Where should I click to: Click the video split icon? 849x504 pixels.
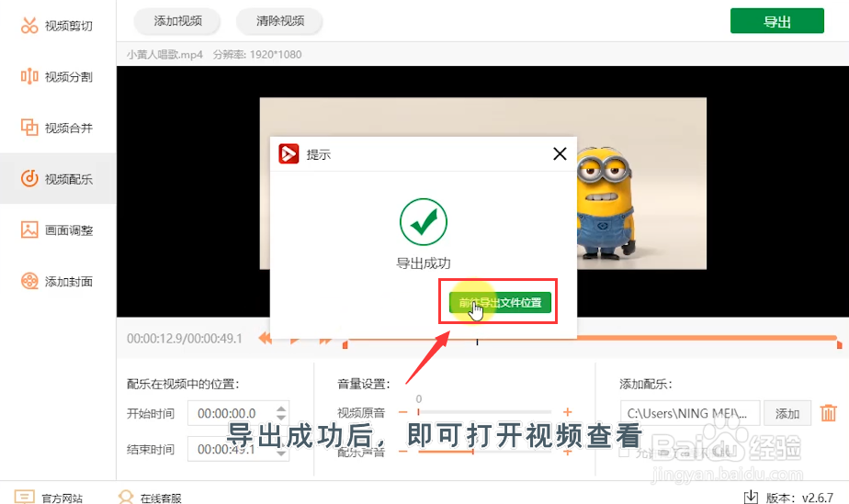(x=29, y=76)
